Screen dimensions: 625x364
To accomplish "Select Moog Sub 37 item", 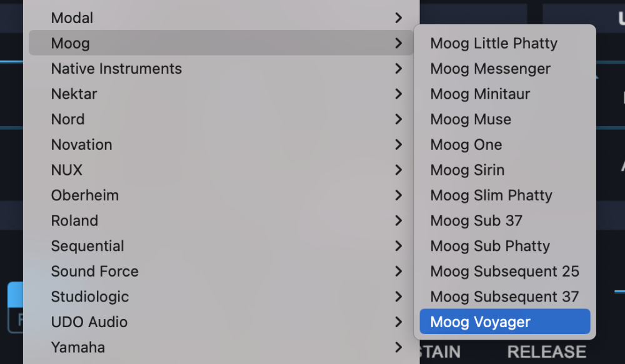I will click(476, 220).
